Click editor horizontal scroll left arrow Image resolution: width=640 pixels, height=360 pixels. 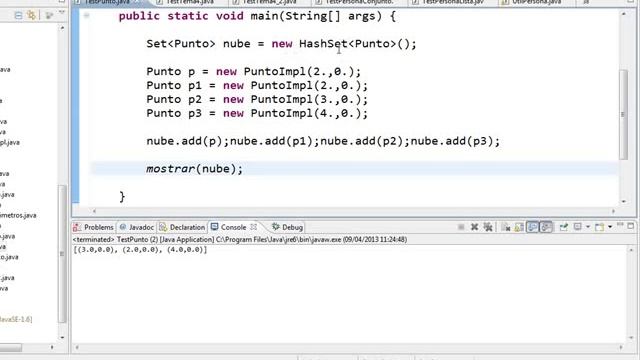click(x=94, y=211)
